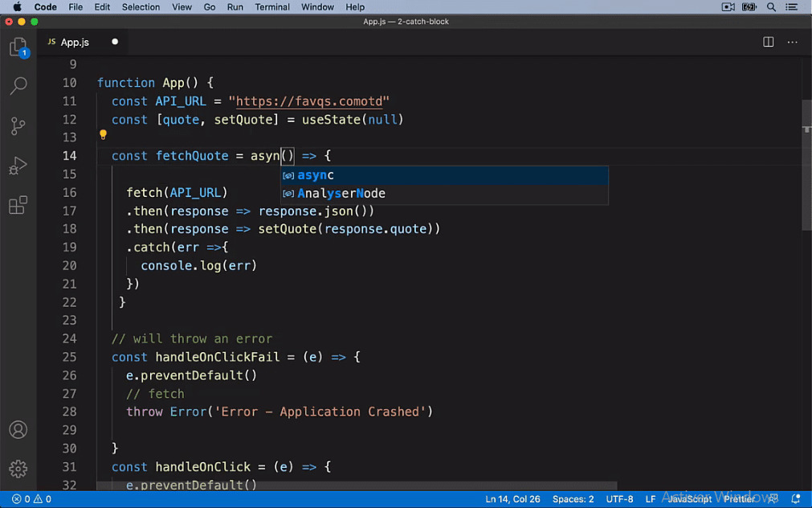Click the screen recording camera icon

[x=728, y=6]
